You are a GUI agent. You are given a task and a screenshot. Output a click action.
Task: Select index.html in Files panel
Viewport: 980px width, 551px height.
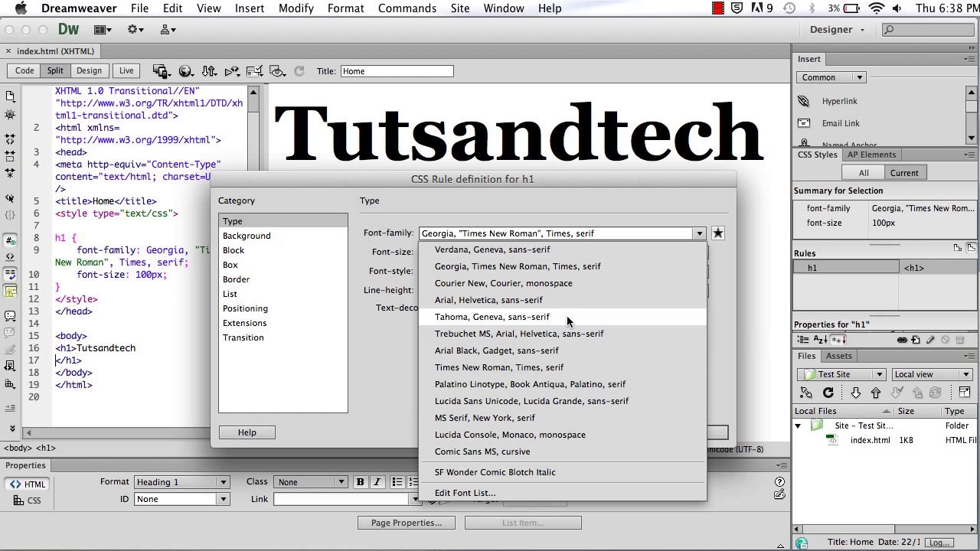[x=870, y=440]
